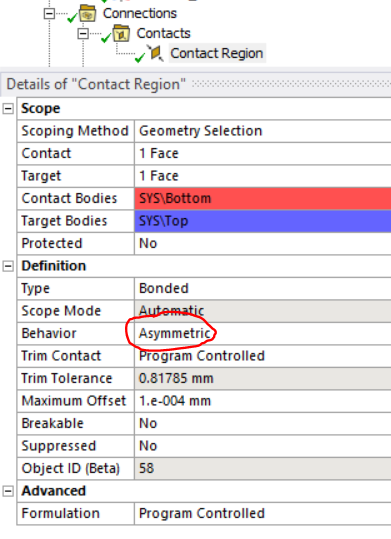Screen dimensions: 391x539
Task: Collapse the Definition section
Action: 8,266
